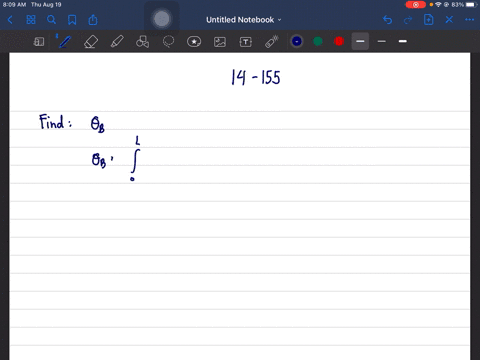Select the Shapes tool
The height and width of the screenshot is (360, 480).
tap(143, 42)
